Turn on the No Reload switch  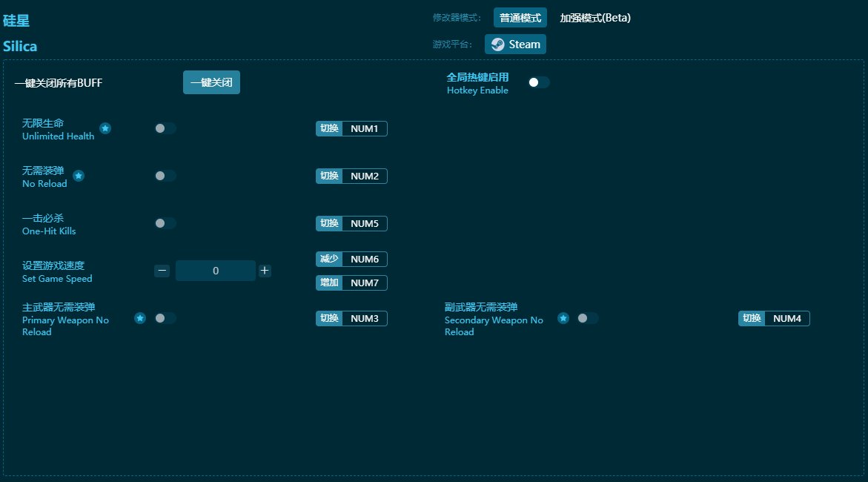point(165,176)
